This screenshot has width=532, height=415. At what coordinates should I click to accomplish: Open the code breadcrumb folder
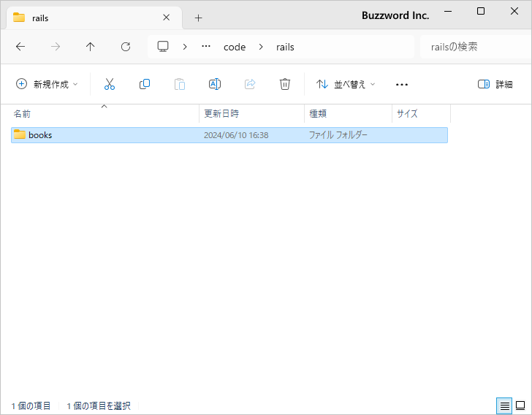coord(235,47)
